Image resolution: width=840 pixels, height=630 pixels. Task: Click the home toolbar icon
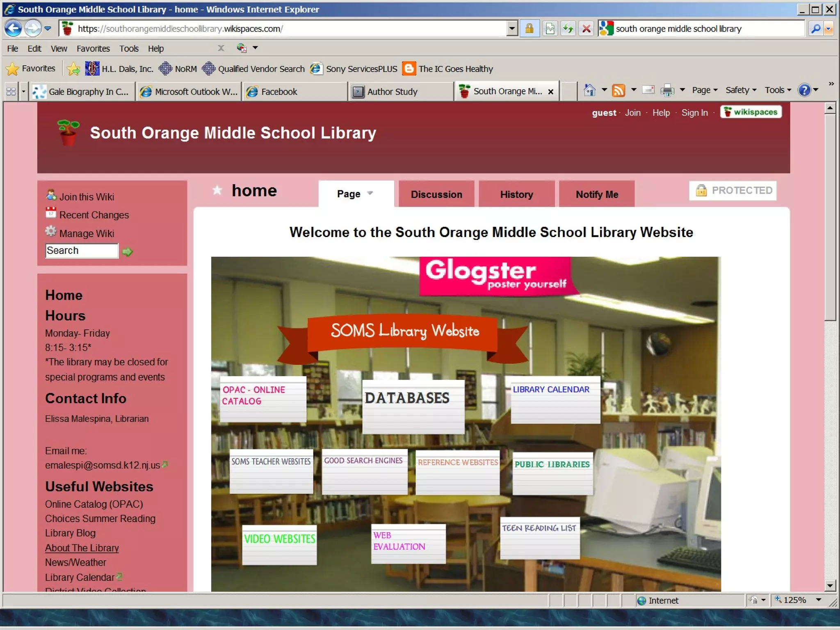click(x=589, y=90)
